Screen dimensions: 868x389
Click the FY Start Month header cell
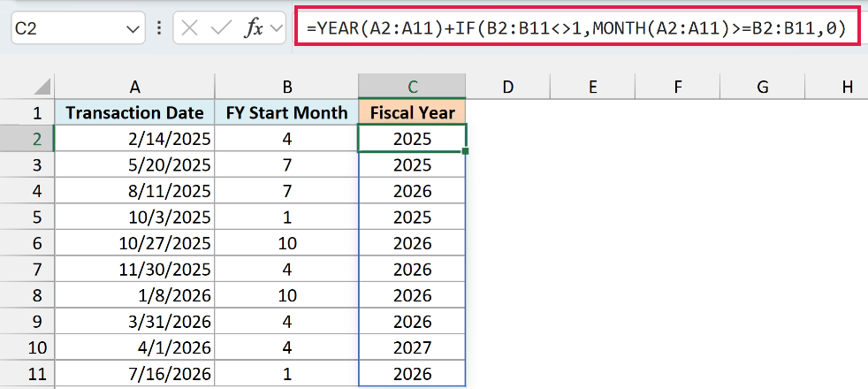286,113
